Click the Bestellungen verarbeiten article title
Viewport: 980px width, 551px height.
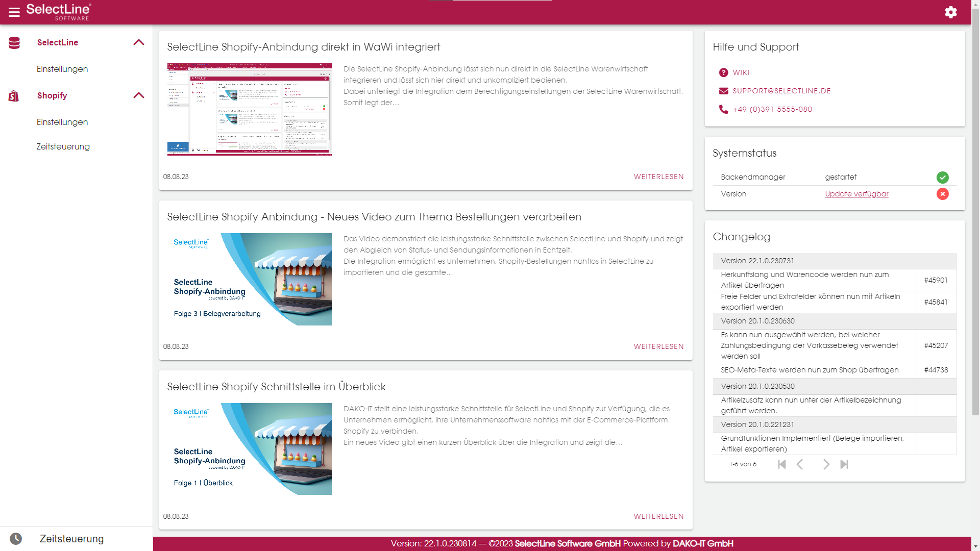click(374, 217)
